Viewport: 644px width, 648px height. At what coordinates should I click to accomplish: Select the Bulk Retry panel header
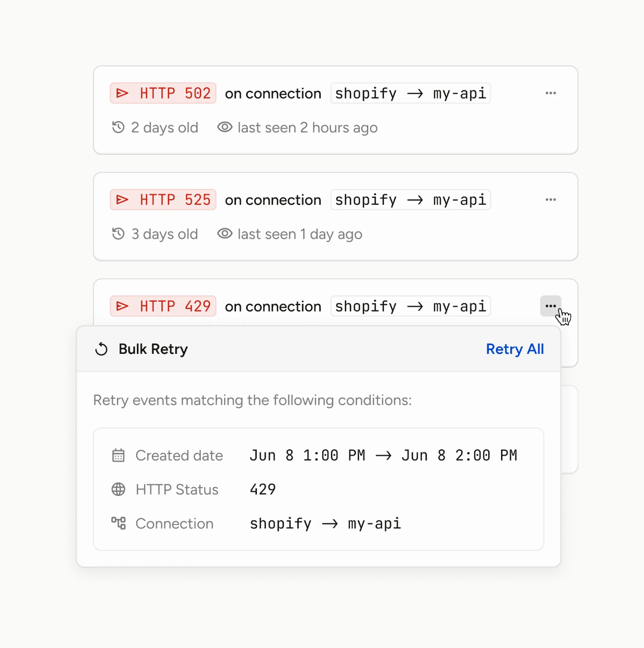[x=153, y=349]
